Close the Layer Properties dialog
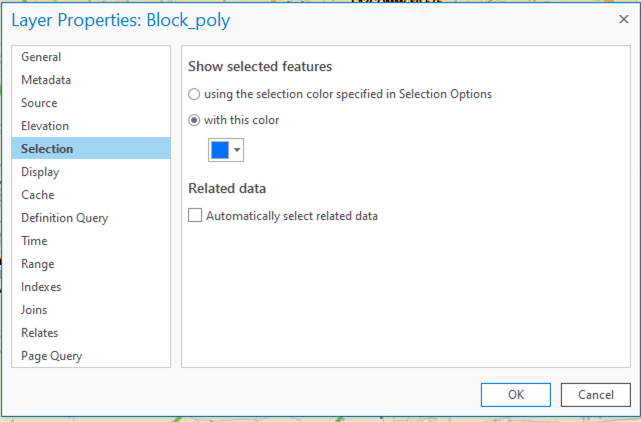 click(x=624, y=18)
